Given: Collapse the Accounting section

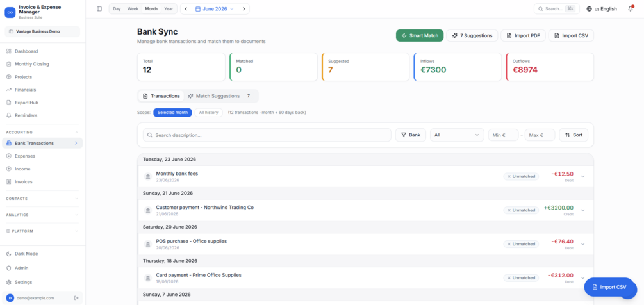Looking at the screenshot, I should point(43,132).
